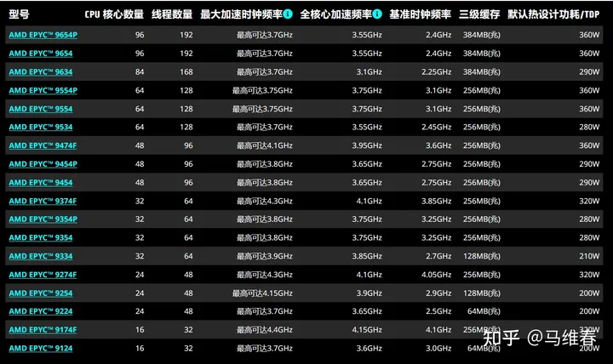The width and height of the screenshot is (613, 364).
Task: Open the AMD EPYC 9474F link
Action: tap(43, 145)
